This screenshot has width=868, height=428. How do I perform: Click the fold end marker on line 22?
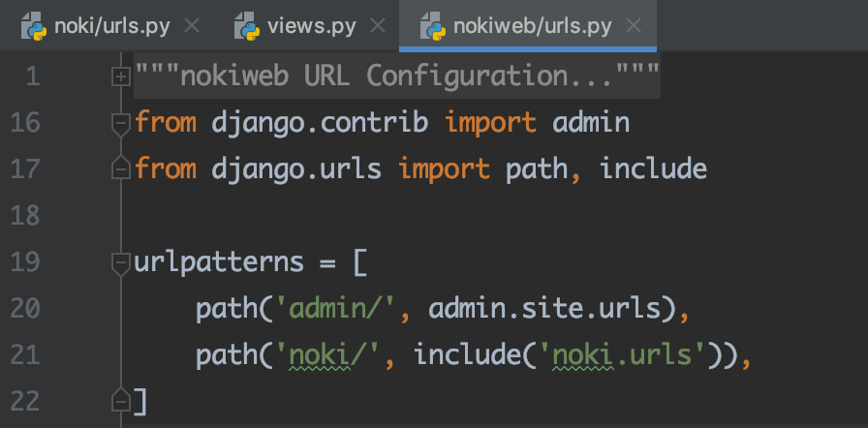(x=121, y=399)
